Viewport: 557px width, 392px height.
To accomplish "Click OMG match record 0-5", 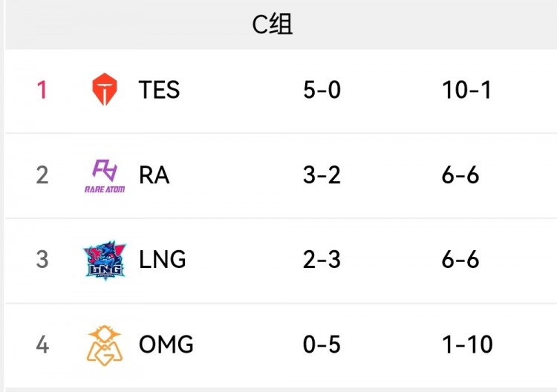I will click(322, 344).
